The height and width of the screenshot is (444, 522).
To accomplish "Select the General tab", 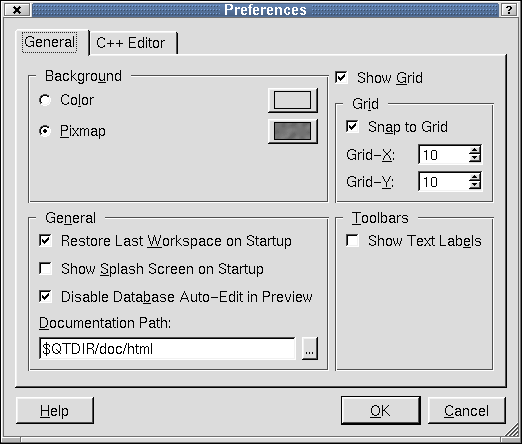I will 50,42.
